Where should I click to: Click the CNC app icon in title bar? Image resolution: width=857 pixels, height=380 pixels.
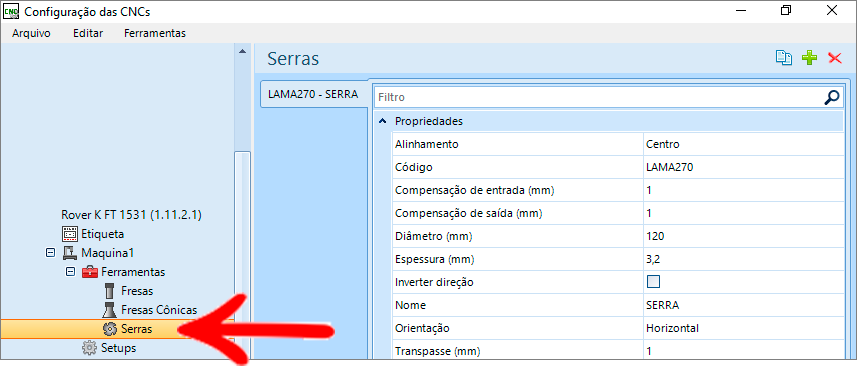11,10
